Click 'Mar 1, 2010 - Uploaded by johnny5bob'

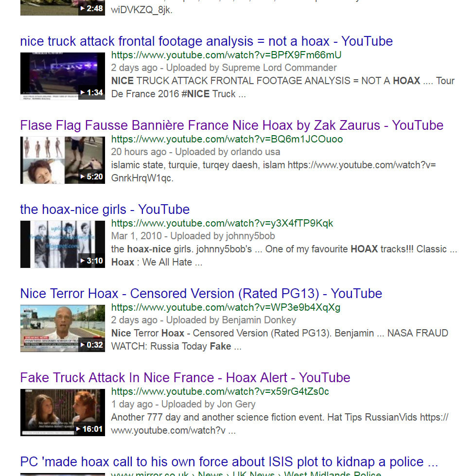pyautogui.click(x=193, y=236)
